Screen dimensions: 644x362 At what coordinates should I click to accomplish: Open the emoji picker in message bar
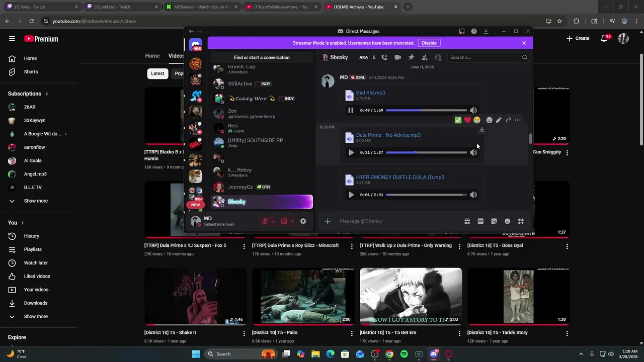[x=507, y=221]
